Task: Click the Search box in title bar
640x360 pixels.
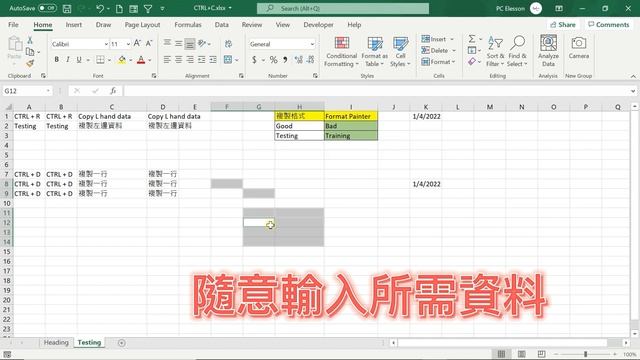Action: (x=343, y=8)
